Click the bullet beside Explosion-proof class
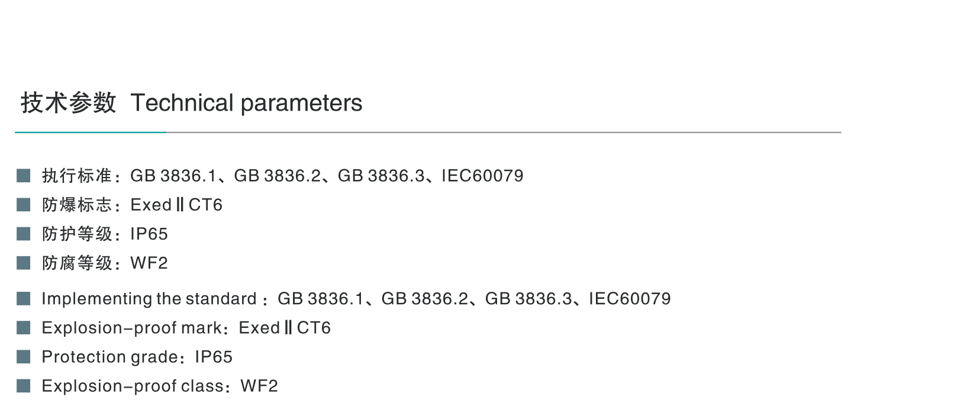The height and width of the screenshot is (419, 980). 24,386
